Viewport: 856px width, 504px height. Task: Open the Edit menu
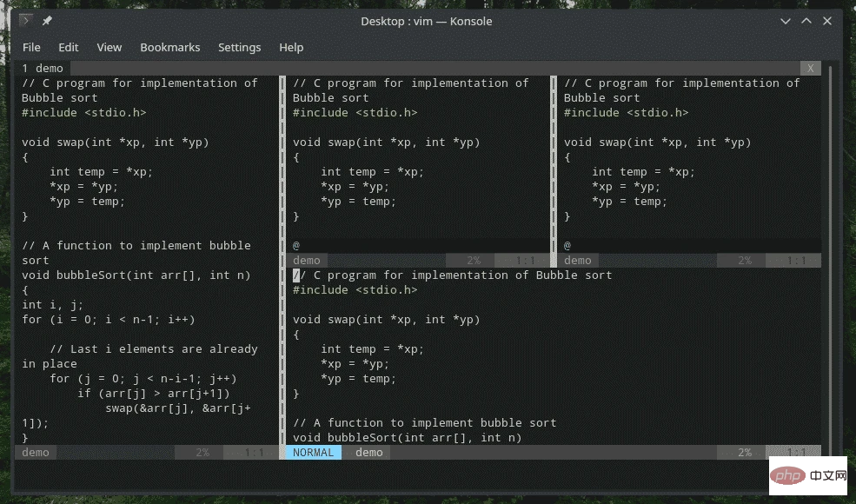coord(69,47)
